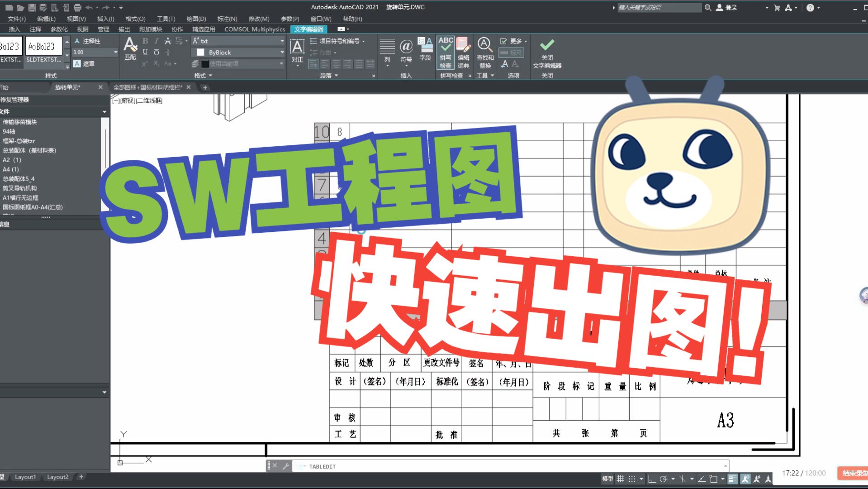Switch to the COMSOL Multiphysics ribbon tab
This screenshot has height=489, width=868.
[x=255, y=29]
